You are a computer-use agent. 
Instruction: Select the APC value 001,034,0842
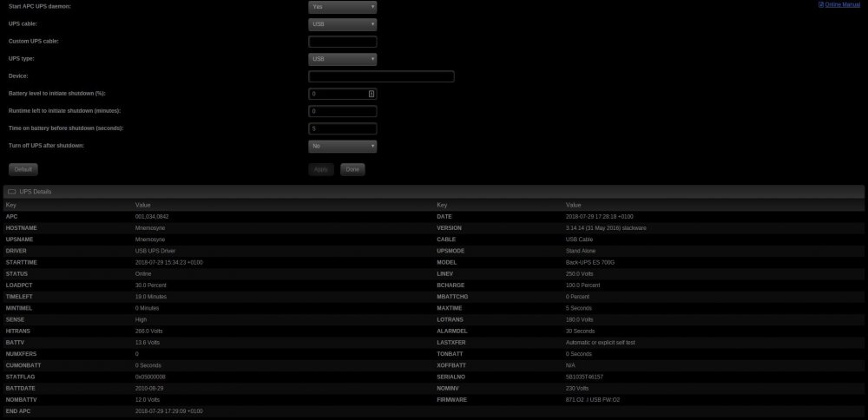pos(152,216)
